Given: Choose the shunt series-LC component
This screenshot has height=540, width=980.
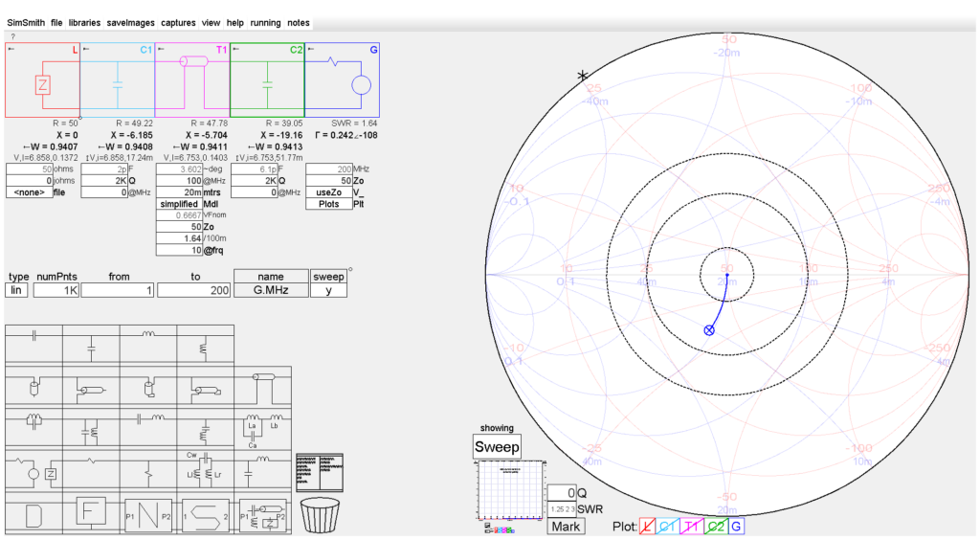Looking at the screenshot, I should [x=205, y=431].
